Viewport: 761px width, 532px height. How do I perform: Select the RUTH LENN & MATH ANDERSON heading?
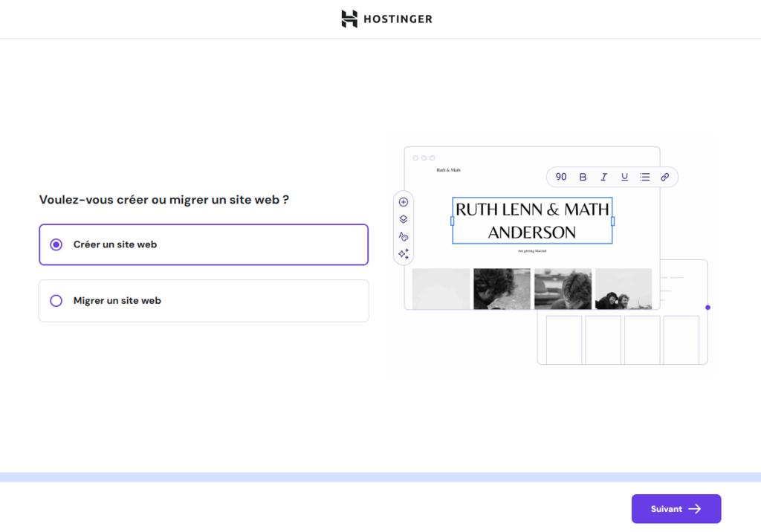[x=531, y=220]
